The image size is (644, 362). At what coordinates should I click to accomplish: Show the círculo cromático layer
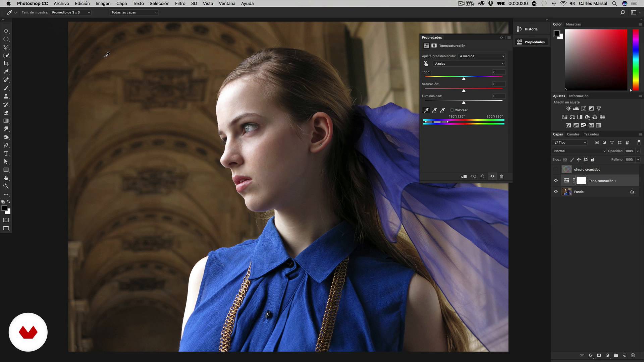point(556,170)
